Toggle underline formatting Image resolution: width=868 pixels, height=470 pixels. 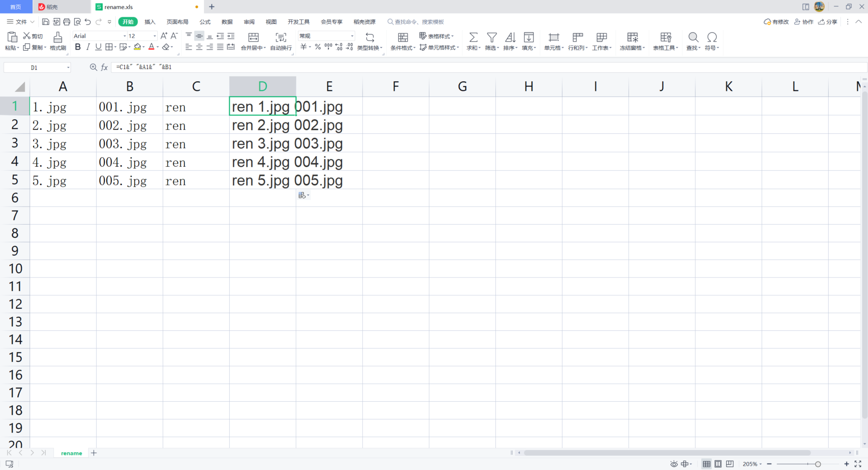[x=98, y=47]
